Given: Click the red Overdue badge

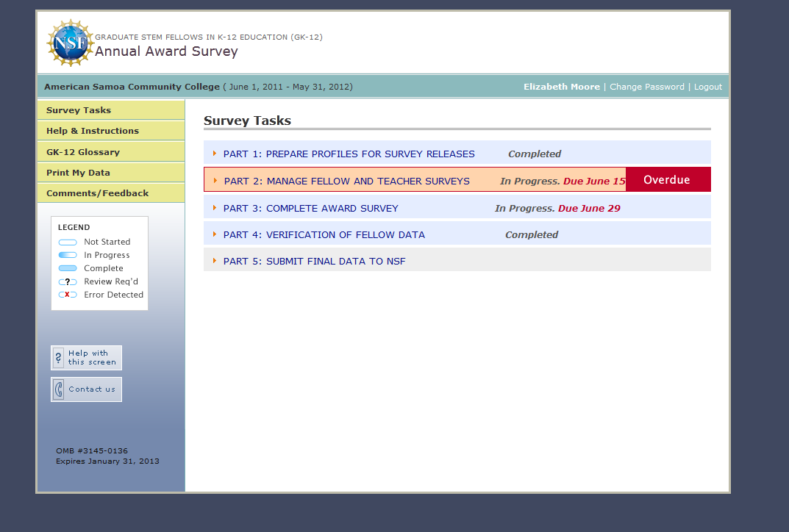Looking at the screenshot, I should [x=668, y=179].
